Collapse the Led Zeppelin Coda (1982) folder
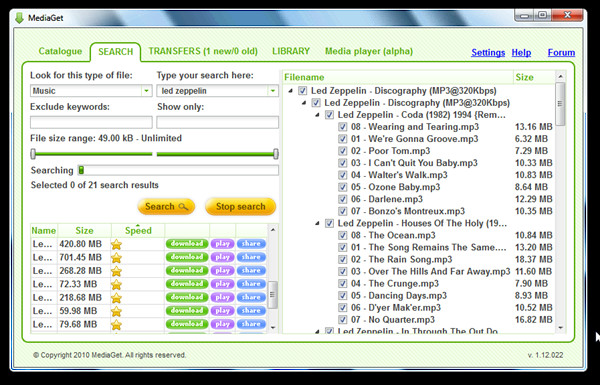 pyautogui.click(x=317, y=115)
